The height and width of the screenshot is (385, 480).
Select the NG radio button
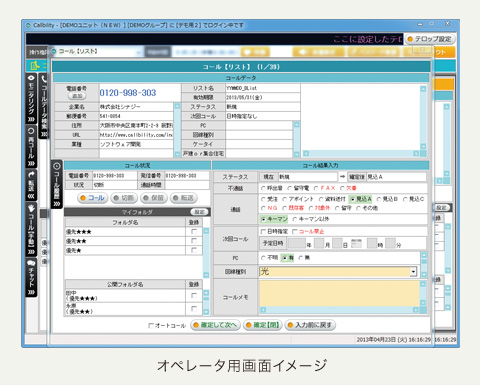click(263, 208)
